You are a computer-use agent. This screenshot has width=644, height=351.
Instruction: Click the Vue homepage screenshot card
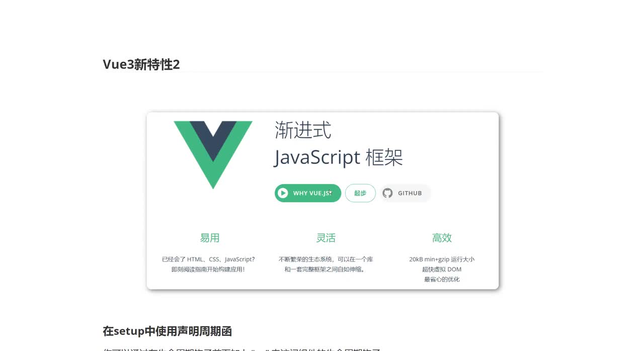[323, 201]
